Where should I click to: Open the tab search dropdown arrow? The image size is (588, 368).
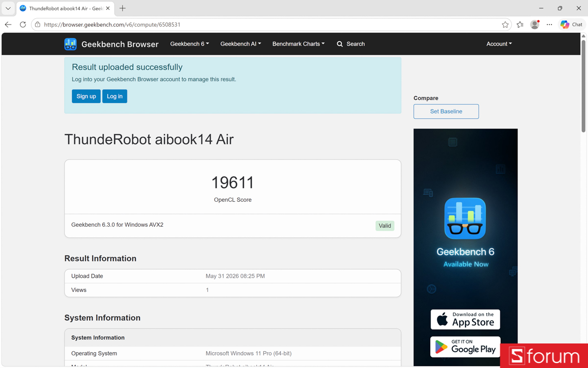click(8, 8)
